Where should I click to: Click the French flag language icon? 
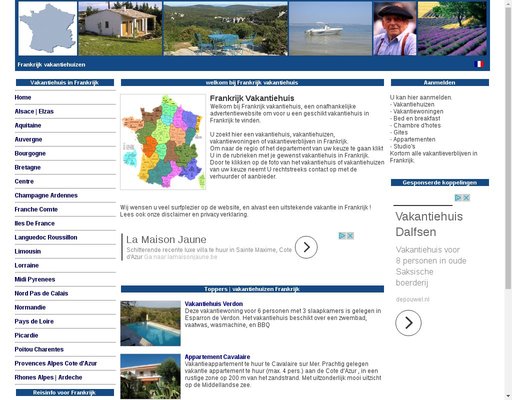(479, 64)
